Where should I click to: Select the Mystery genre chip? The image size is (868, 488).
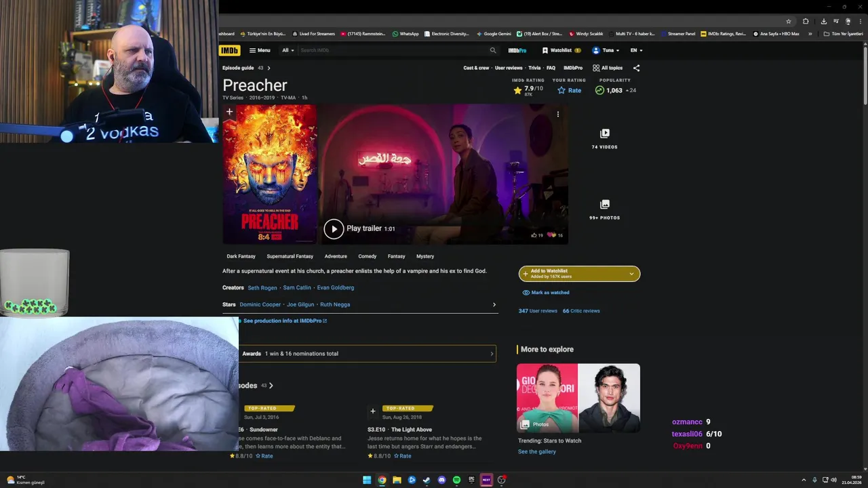point(425,256)
